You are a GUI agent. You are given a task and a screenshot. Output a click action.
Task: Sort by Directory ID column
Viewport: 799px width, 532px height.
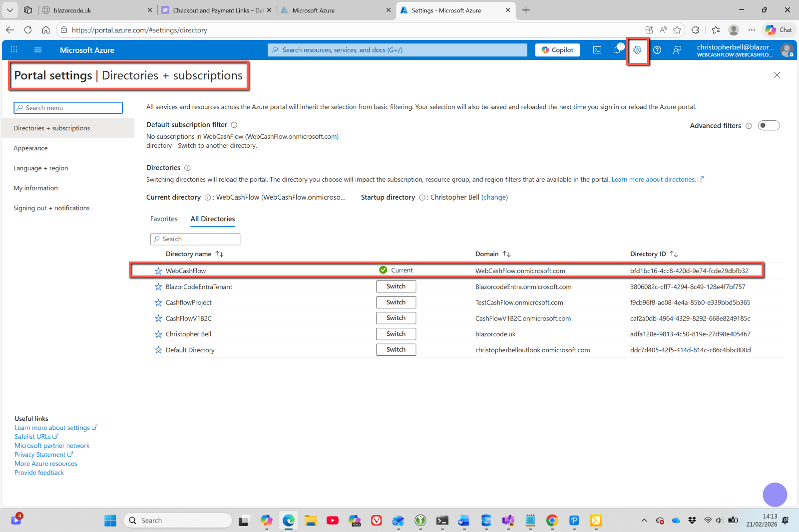click(x=674, y=254)
